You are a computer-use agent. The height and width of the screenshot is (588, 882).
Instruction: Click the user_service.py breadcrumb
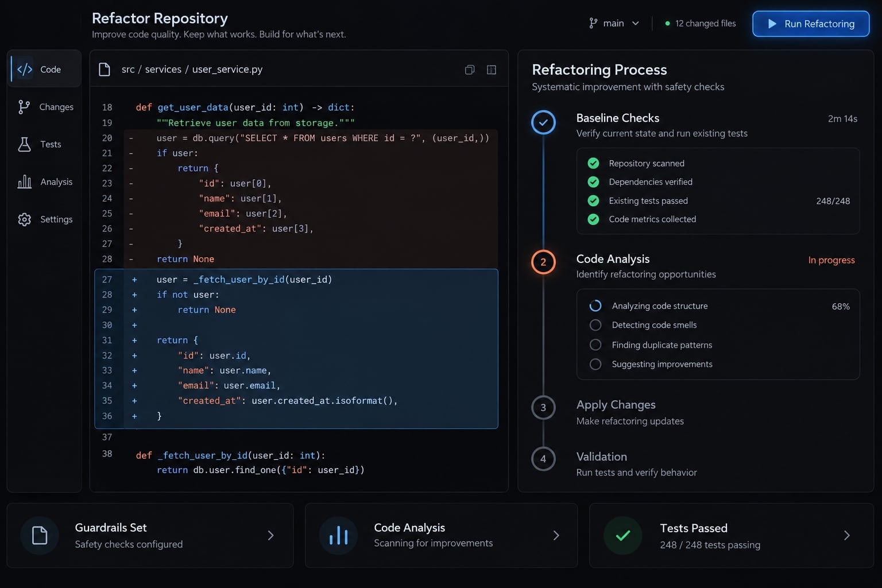tap(227, 69)
